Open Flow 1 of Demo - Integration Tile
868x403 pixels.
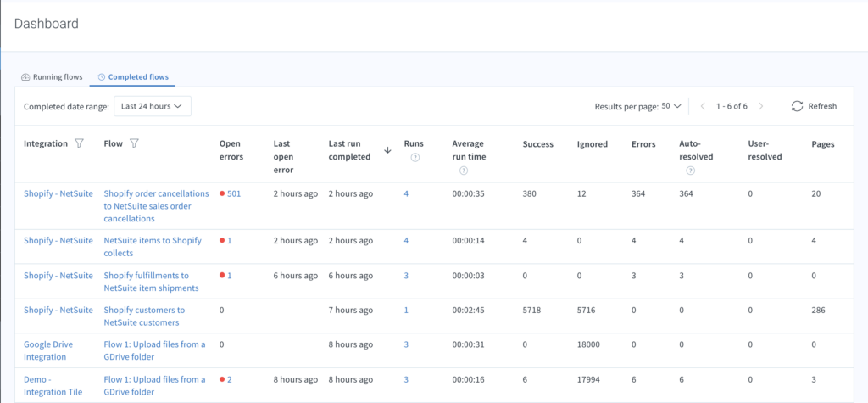point(154,385)
